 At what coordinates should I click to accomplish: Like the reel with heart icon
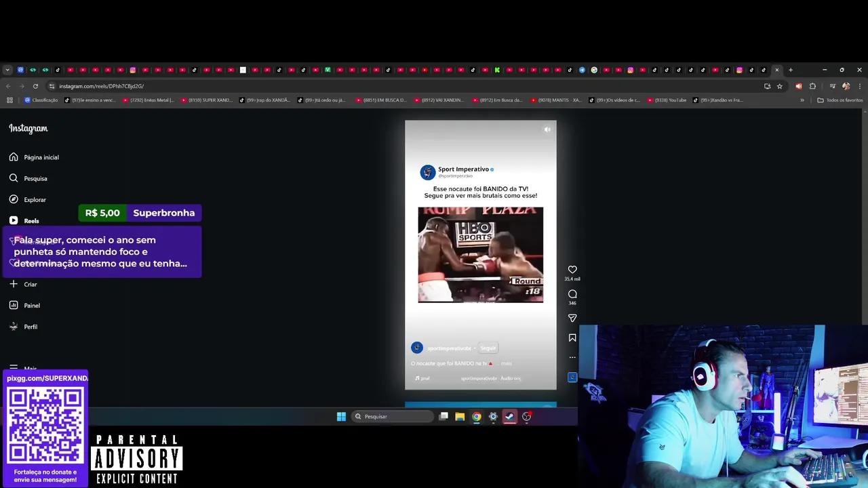(x=572, y=270)
